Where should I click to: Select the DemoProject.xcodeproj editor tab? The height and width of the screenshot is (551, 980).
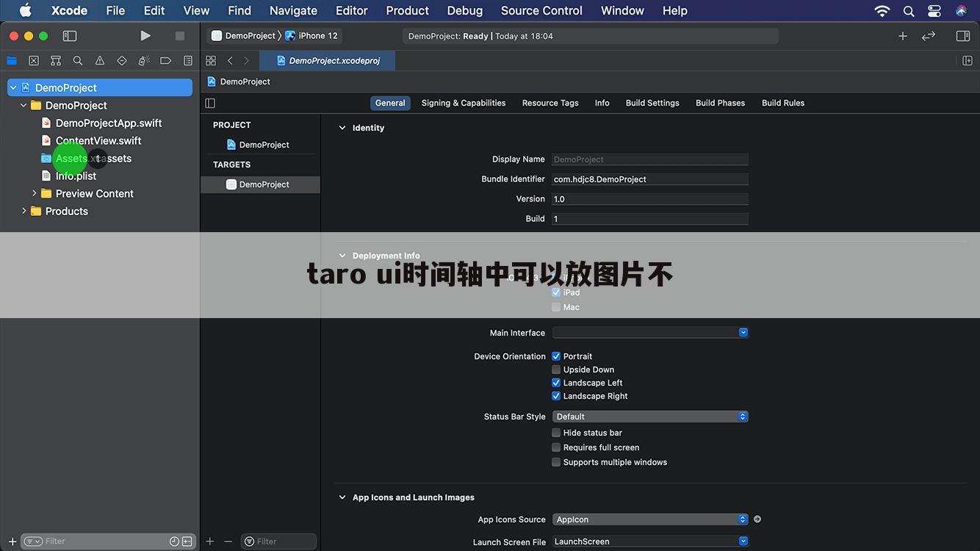click(328, 60)
